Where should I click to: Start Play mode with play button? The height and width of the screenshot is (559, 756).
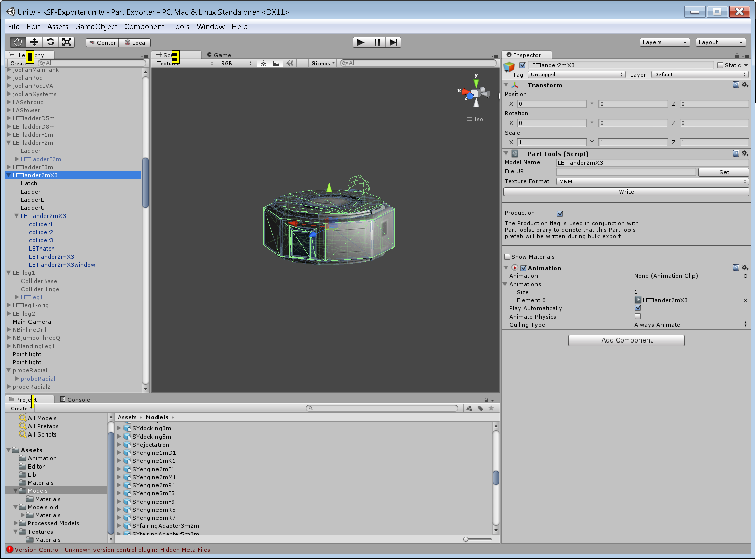[x=360, y=42]
